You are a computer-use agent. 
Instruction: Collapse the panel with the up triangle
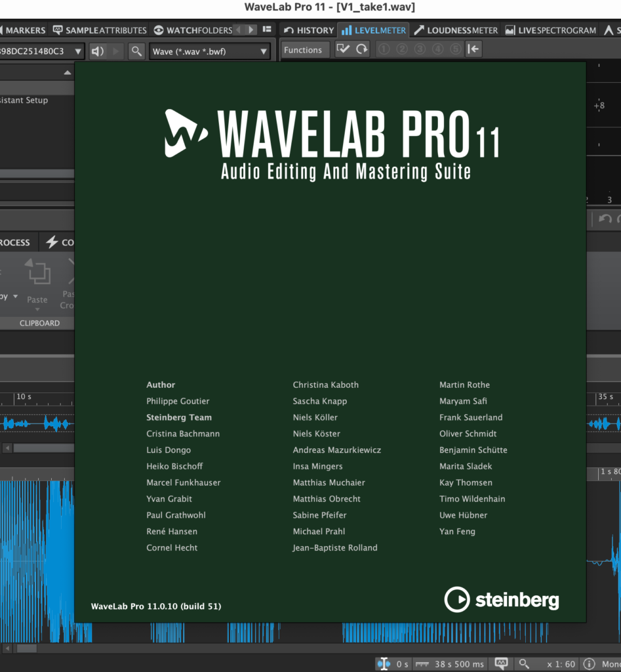point(68,72)
